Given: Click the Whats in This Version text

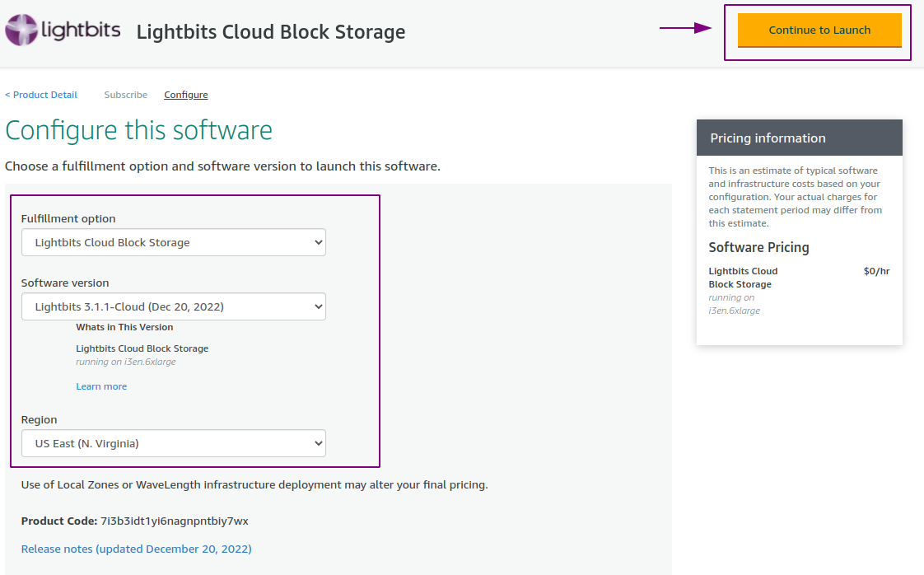Looking at the screenshot, I should coord(124,327).
